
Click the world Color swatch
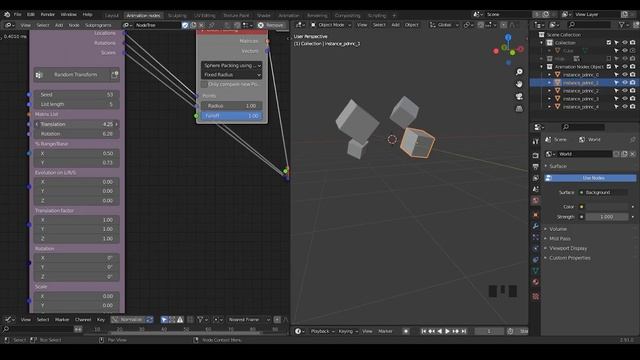(x=607, y=207)
